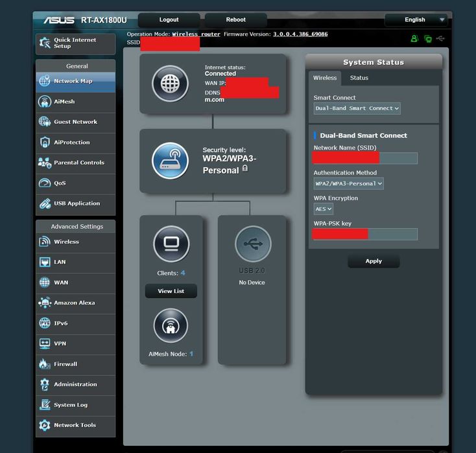Image resolution: width=476 pixels, height=453 pixels.
Task: Open WAN settings icon
Action: point(45,283)
